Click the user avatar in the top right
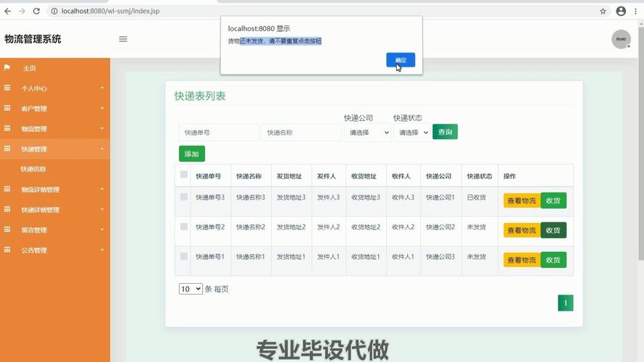 click(x=621, y=39)
